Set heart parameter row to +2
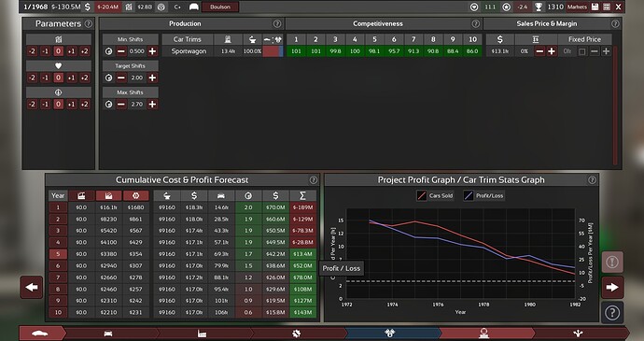Image resolution: width=644 pixels, height=341 pixels. click(85, 78)
